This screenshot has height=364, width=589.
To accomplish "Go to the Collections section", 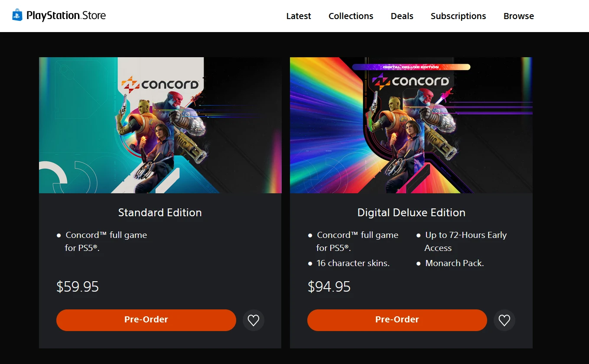I will pyautogui.click(x=351, y=16).
